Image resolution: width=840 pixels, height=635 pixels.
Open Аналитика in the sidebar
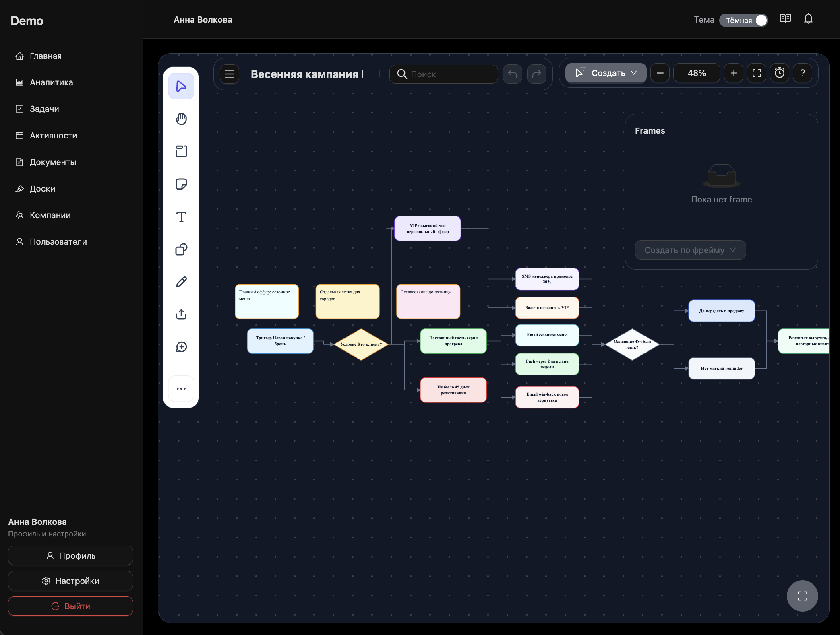(x=52, y=82)
